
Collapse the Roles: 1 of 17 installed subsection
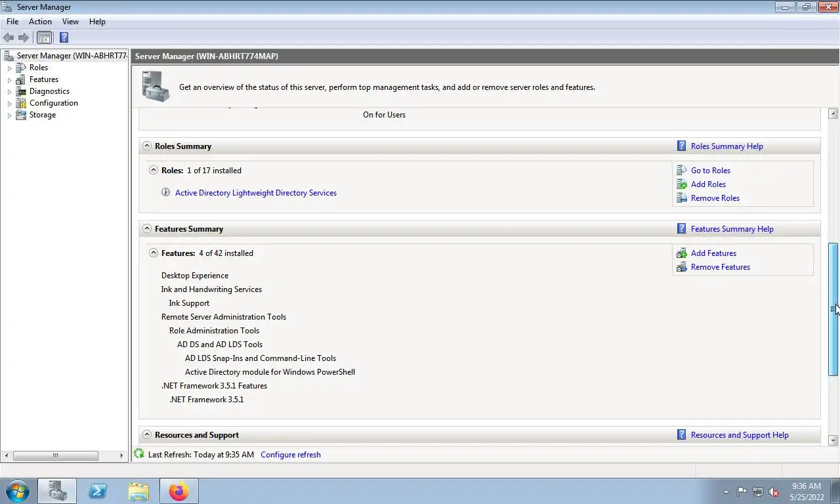point(154,170)
